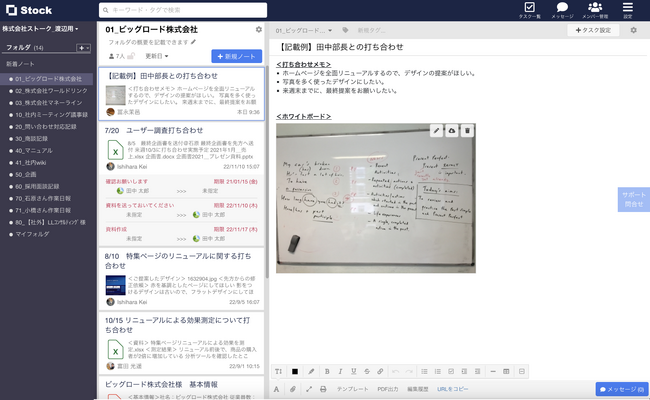Open 編集履歴 edit history
Screen dimensions: 650x400
point(417,389)
